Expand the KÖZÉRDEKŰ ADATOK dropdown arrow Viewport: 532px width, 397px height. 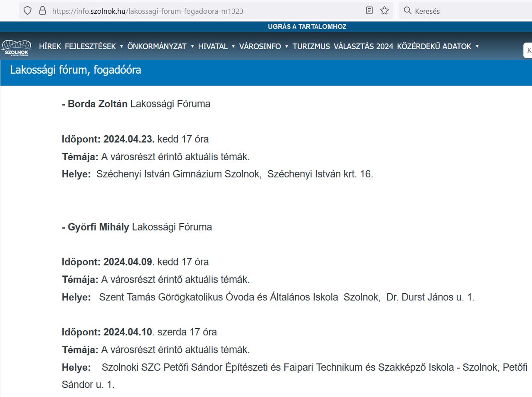pyautogui.click(x=477, y=47)
